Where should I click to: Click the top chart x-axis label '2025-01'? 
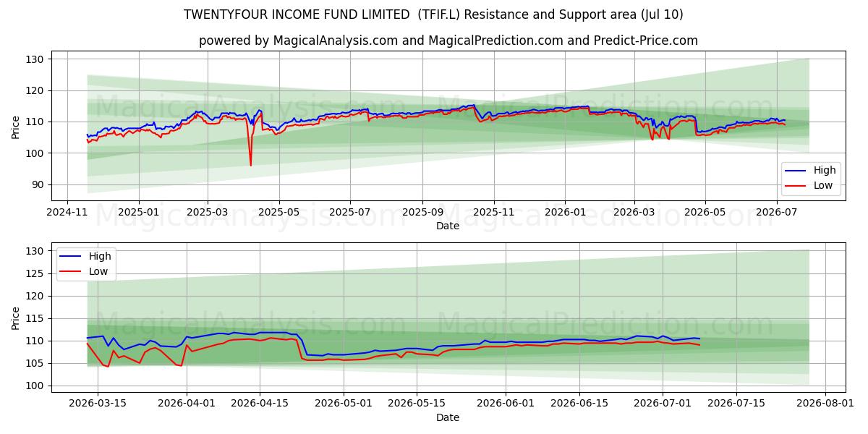138,213
